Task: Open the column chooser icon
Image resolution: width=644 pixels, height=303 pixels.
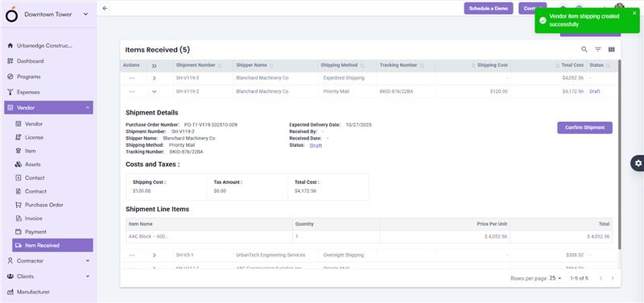Action: coord(612,49)
